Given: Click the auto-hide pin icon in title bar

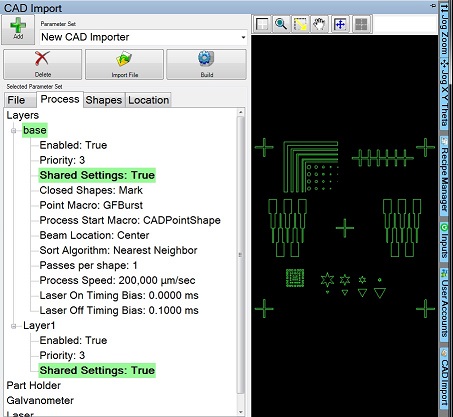Looking at the screenshot, I should 433,6.
